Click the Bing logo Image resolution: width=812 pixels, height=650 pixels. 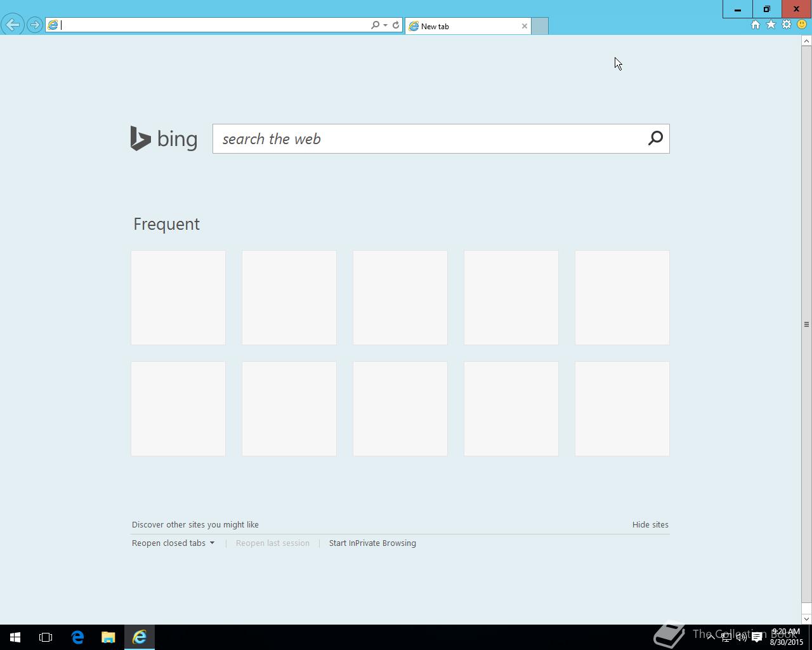(x=164, y=138)
